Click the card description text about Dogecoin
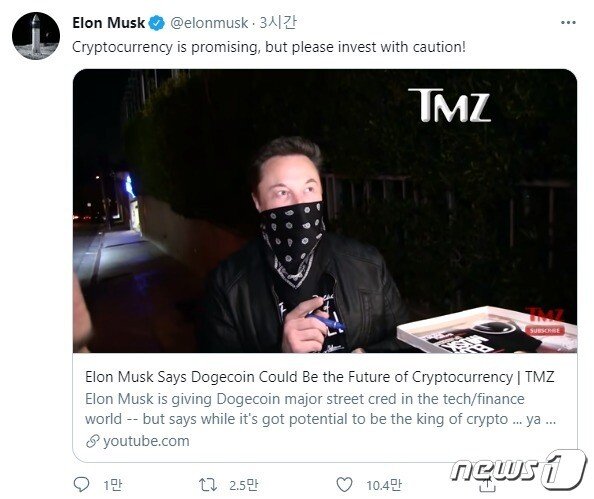The height and width of the screenshot is (499, 594). point(320,409)
